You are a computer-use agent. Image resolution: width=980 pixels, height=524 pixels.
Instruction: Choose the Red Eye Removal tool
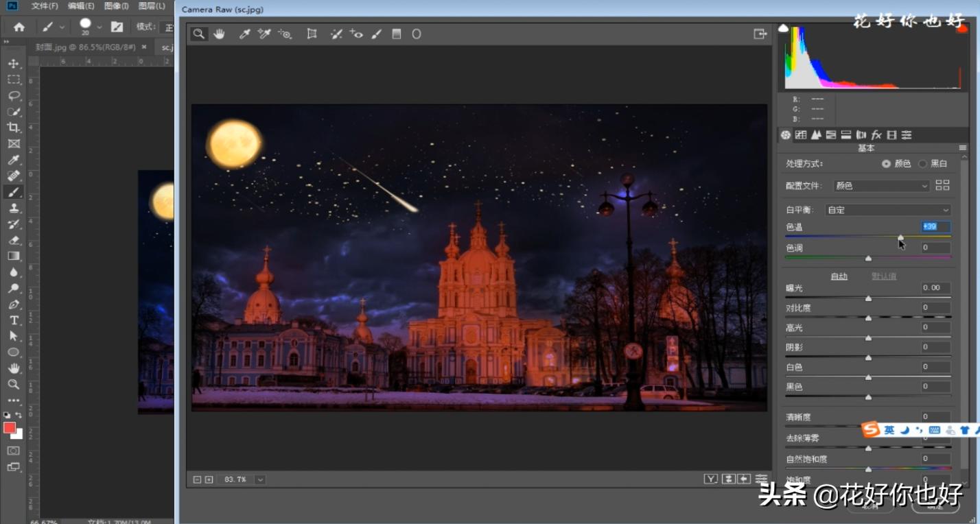[x=356, y=34]
